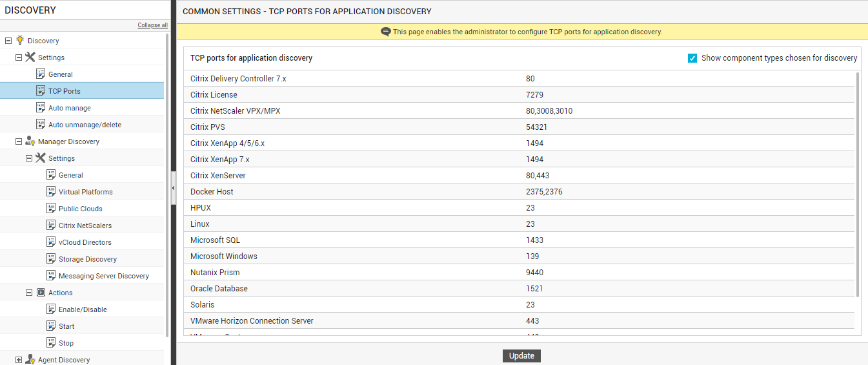Click the page icon beside Public Clouds

click(x=51, y=208)
